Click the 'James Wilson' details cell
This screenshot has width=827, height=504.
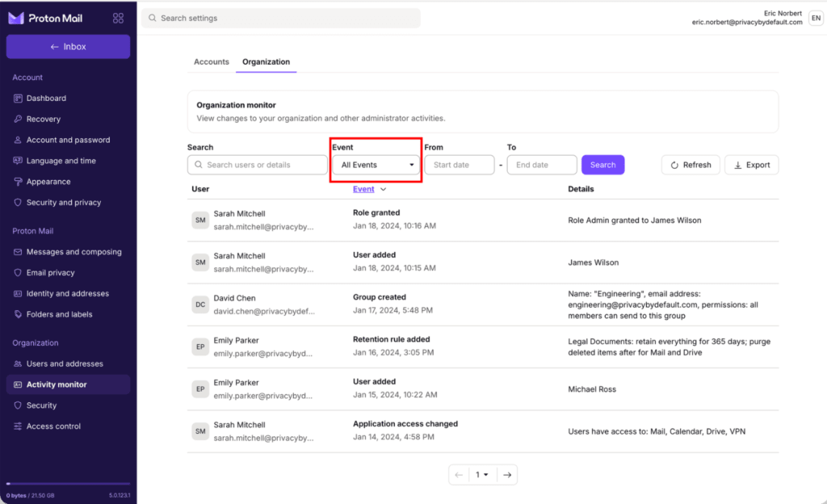tap(594, 262)
